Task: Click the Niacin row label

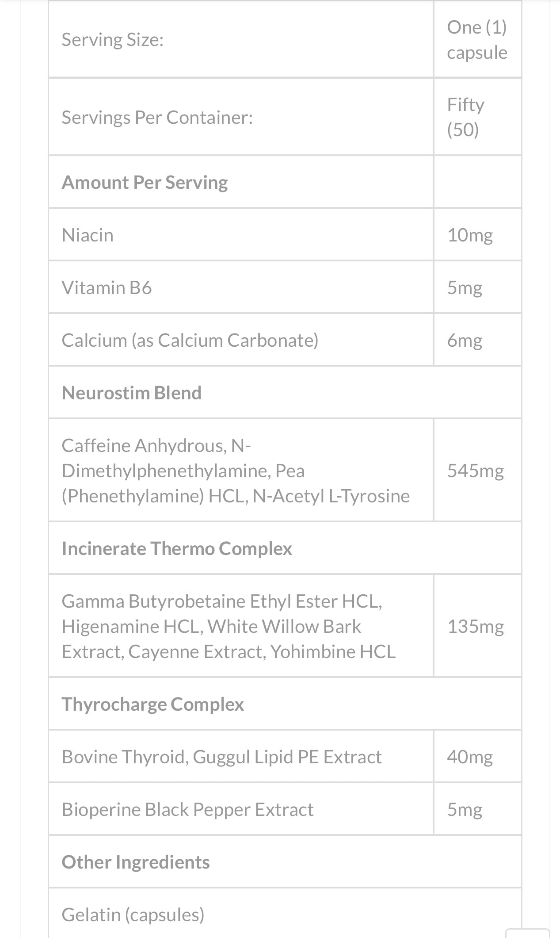Action: [x=88, y=235]
